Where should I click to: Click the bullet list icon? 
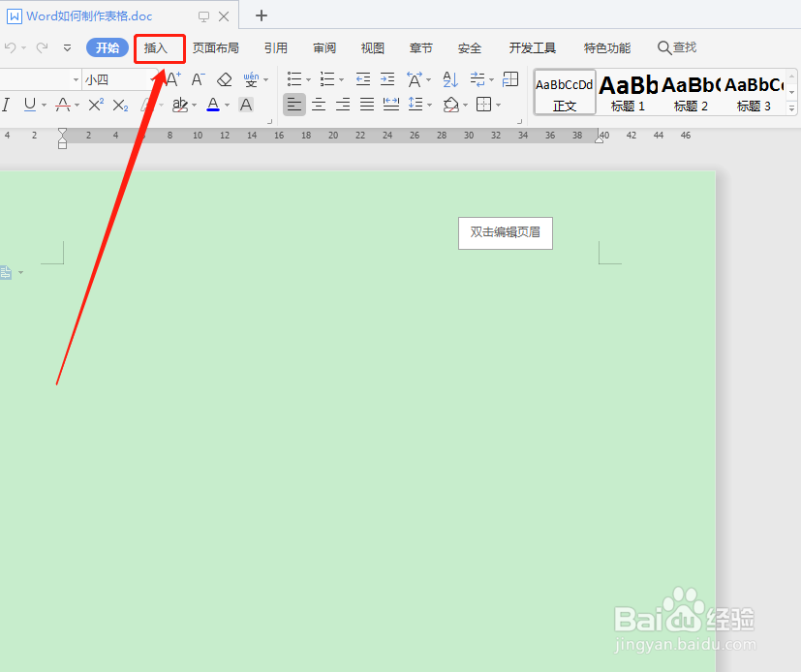coord(294,79)
